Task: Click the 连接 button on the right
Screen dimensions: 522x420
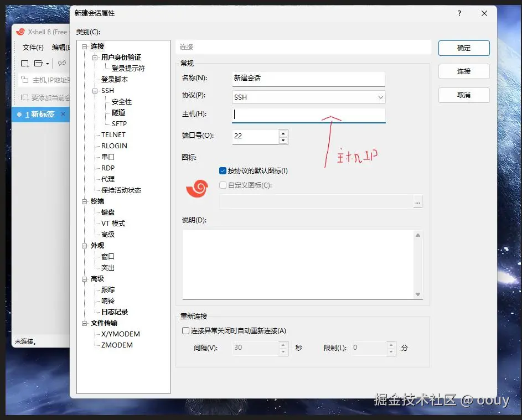Action: 464,71
